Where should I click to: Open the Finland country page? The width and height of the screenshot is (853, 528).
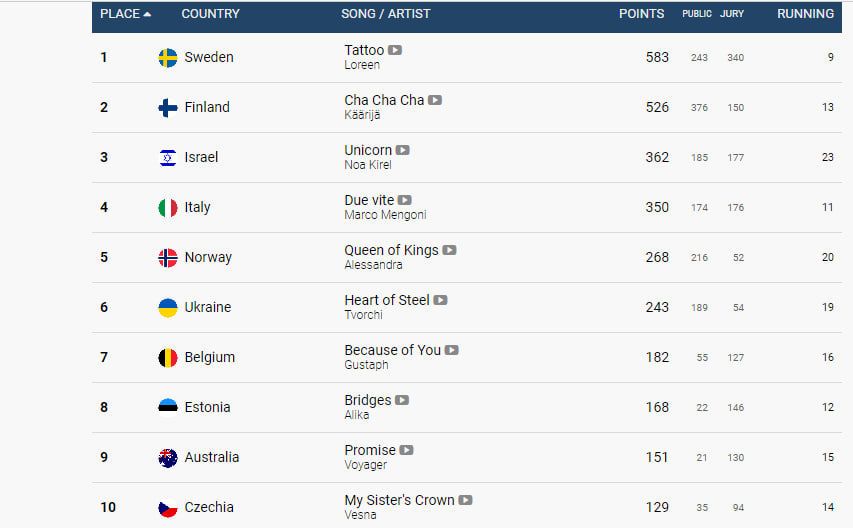(207, 107)
